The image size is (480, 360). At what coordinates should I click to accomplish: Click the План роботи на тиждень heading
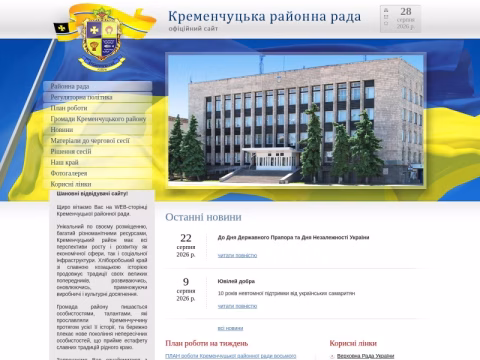coord(207,343)
